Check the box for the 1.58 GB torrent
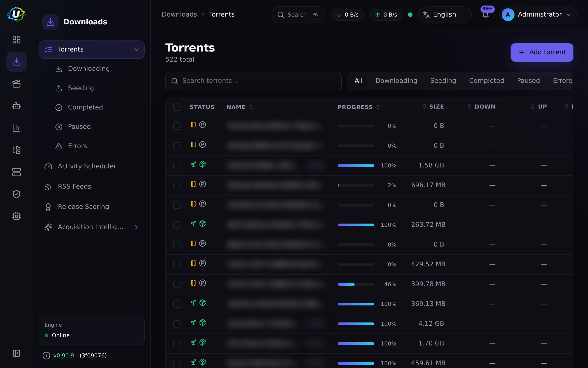This screenshot has height=368, width=588. [177, 166]
